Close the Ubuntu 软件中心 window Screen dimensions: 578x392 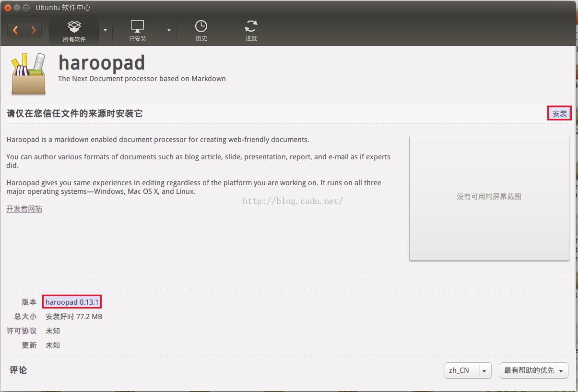[x=8, y=8]
